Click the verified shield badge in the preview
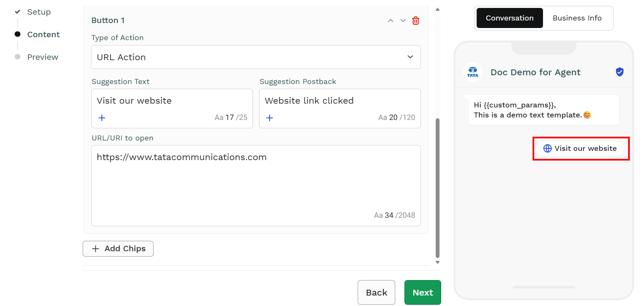 click(x=620, y=72)
